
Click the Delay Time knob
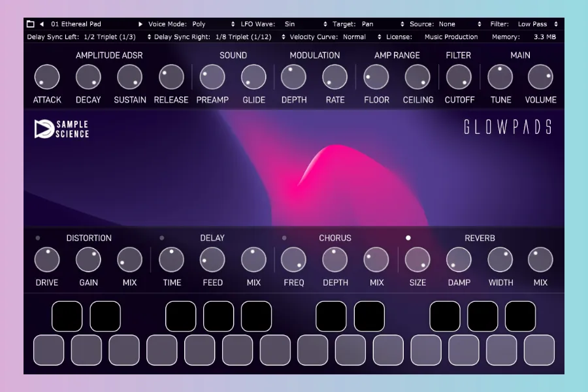point(171,259)
